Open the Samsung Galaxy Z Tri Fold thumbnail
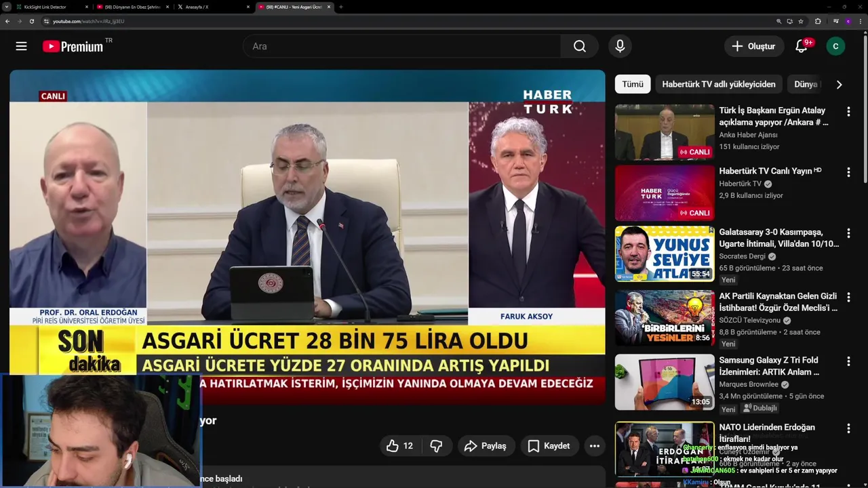 (665, 382)
